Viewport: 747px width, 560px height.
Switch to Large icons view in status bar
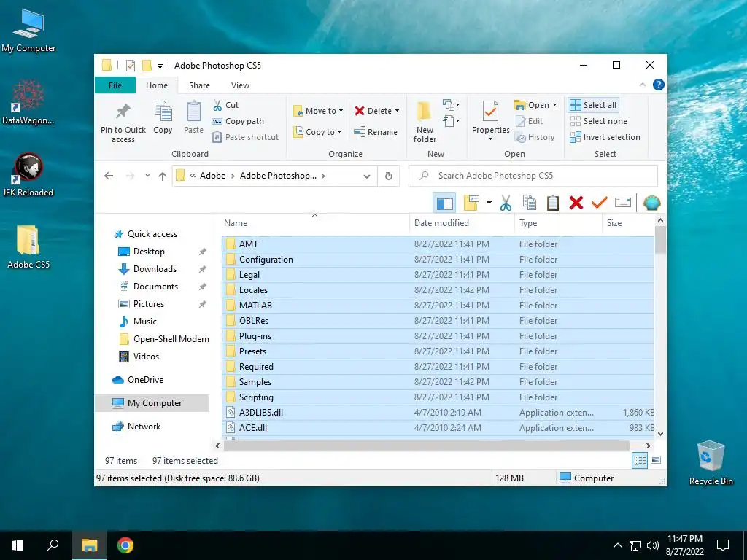[656, 460]
